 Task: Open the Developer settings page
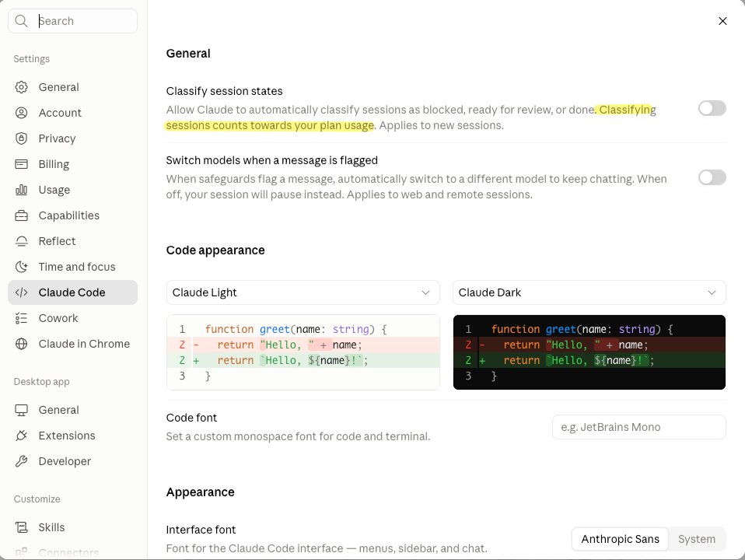pos(72,461)
